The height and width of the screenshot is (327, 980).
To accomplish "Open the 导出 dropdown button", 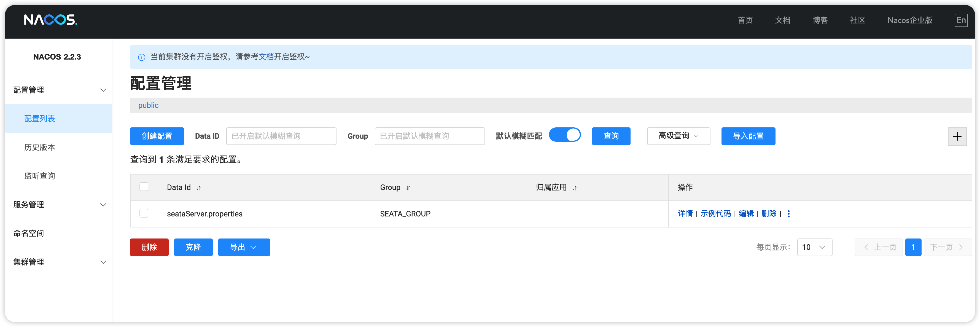I will [x=244, y=247].
